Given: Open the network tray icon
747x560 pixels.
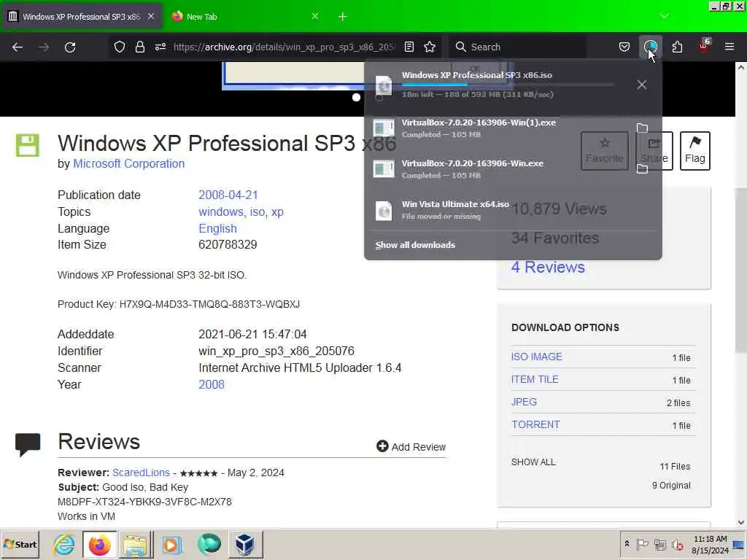Looking at the screenshot, I should pos(659,544).
